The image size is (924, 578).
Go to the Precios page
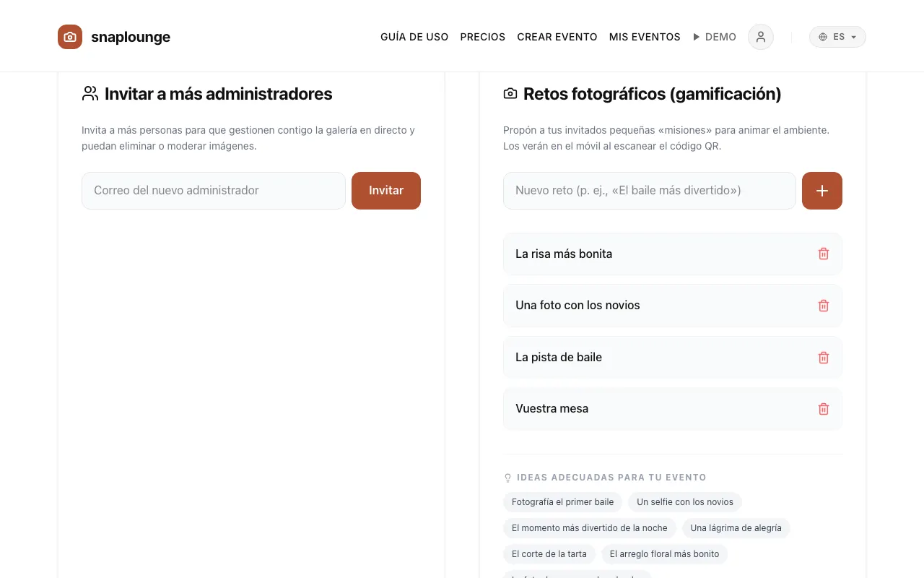click(483, 37)
